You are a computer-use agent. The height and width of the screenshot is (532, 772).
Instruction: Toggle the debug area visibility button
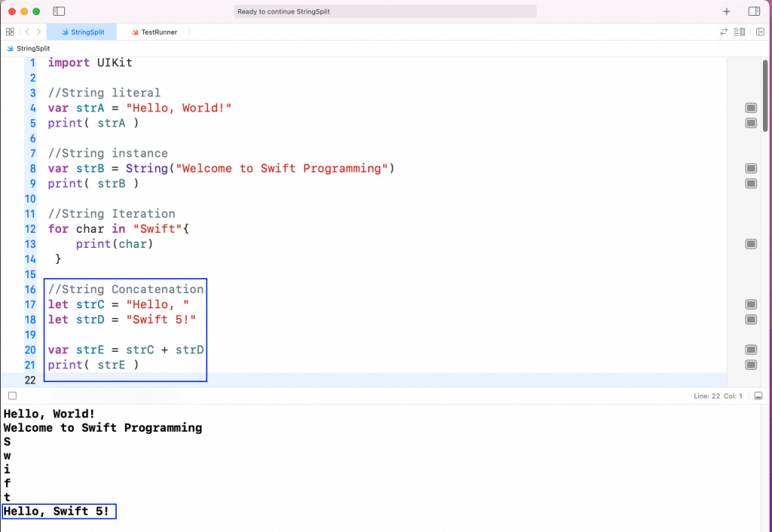758,396
